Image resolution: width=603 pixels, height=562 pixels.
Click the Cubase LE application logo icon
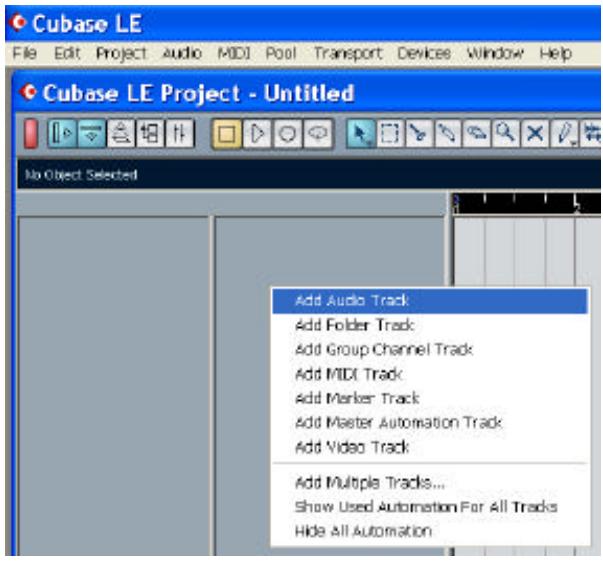click(x=18, y=22)
